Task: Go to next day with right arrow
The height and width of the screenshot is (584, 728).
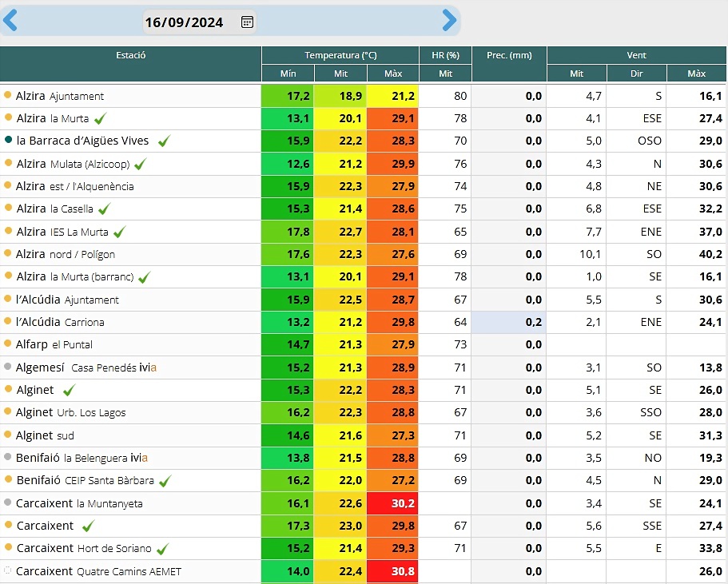Action: pyautogui.click(x=449, y=21)
